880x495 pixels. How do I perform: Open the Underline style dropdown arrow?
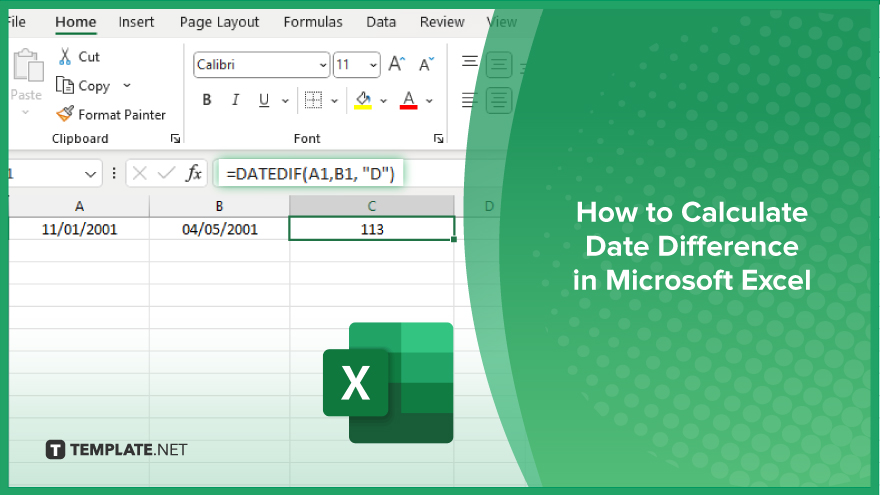[x=285, y=101]
